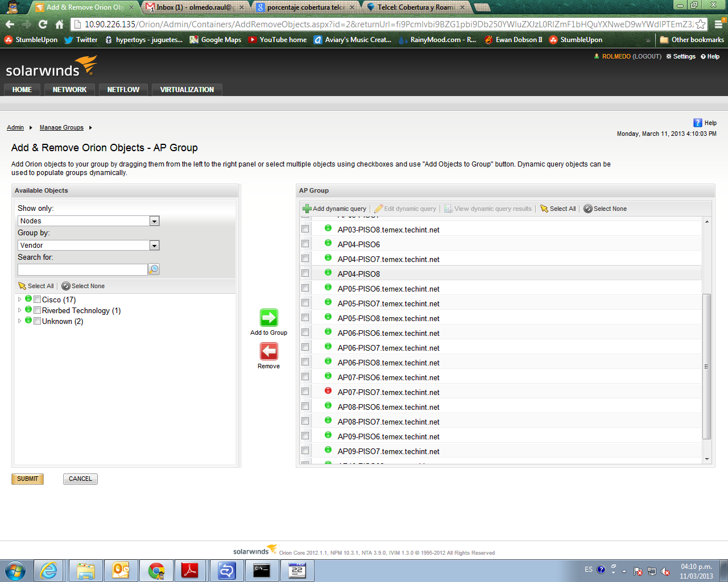This screenshot has height=582, width=728.
Task: Open Internet Explorer from taskbar
Action: point(49,571)
